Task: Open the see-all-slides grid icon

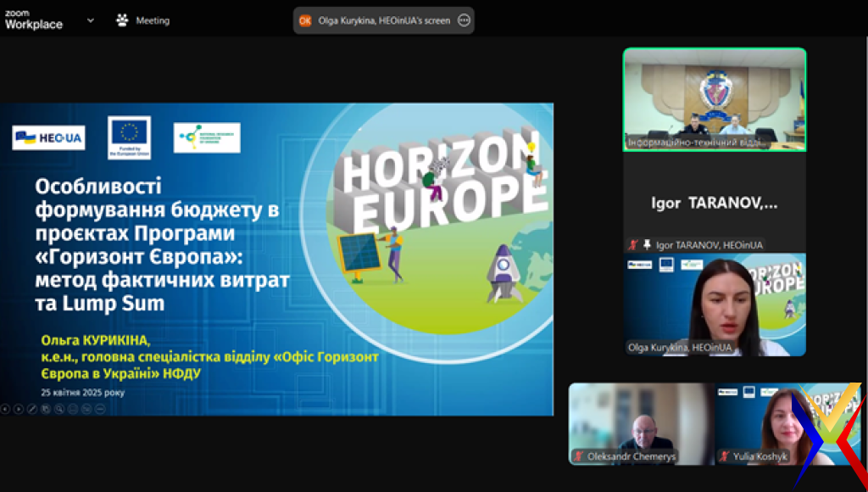Action: [x=46, y=409]
